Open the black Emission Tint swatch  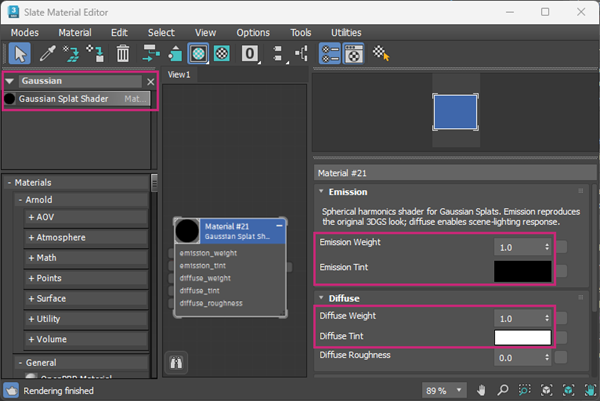pyautogui.click(x=523, y=271)
